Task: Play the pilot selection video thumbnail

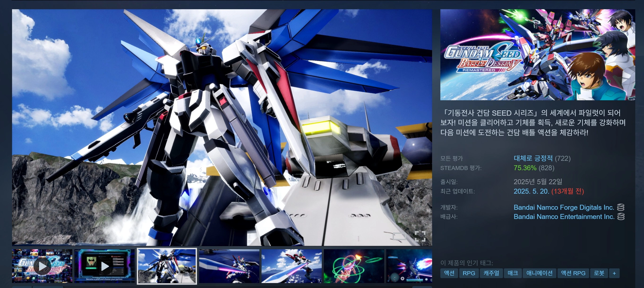Action: pyautogui.click(x=104, y=266)
